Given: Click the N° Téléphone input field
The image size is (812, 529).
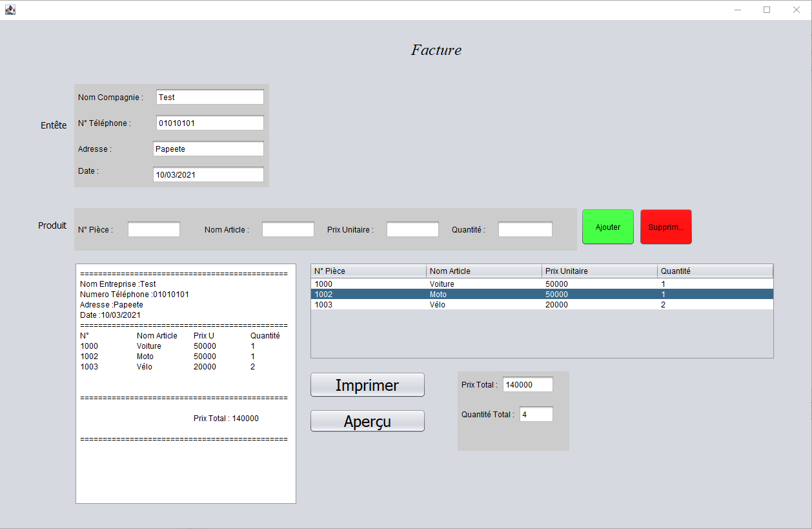Looking at the screenshot, I should 210,123.
